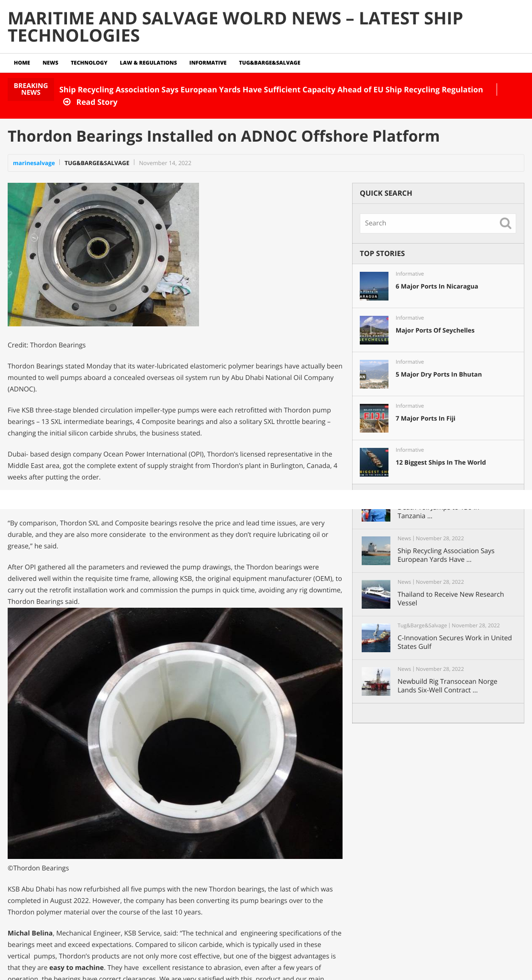Click the Major Ports Of Seychelles thumbnail
This screenshot has height=980, width=532.
[374, 330]
